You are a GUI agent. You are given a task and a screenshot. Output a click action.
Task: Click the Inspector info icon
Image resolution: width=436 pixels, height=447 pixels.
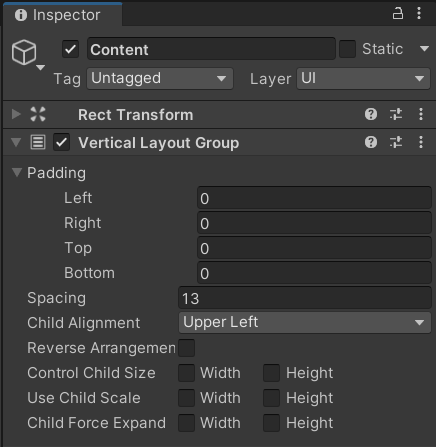(x=21, y=15)
